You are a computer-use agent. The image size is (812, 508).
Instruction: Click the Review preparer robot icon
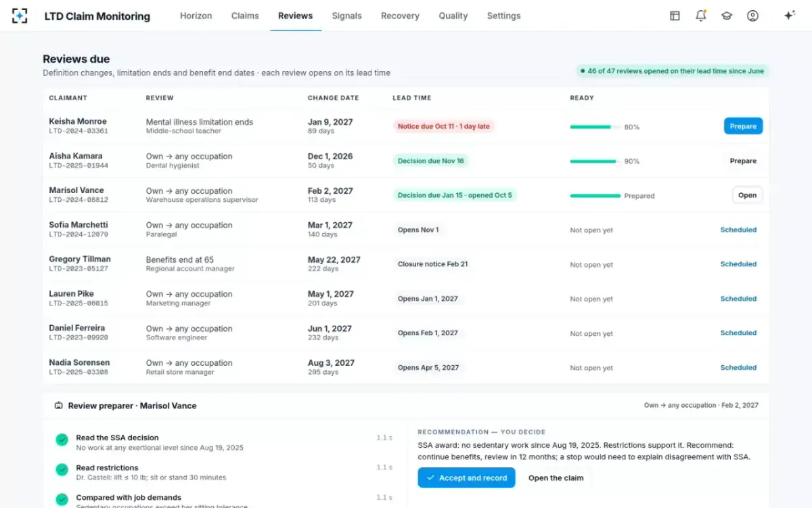point(59,406)
